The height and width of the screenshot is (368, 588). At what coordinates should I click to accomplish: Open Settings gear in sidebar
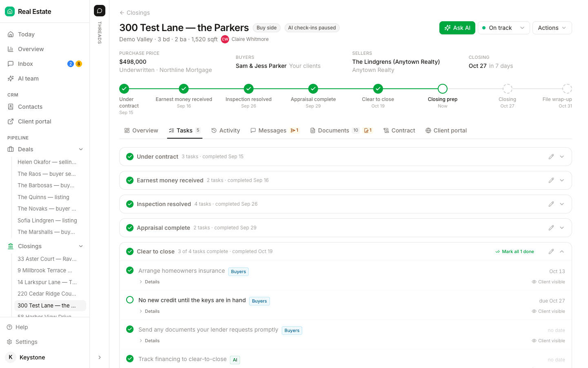coord(22,342)
